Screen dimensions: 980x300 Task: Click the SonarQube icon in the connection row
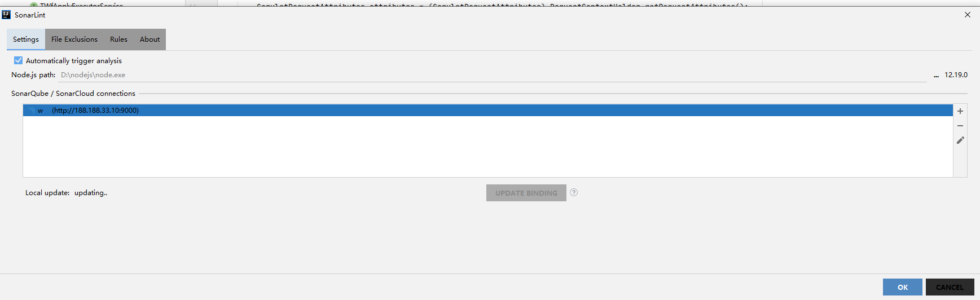click(x=30, y=111)
